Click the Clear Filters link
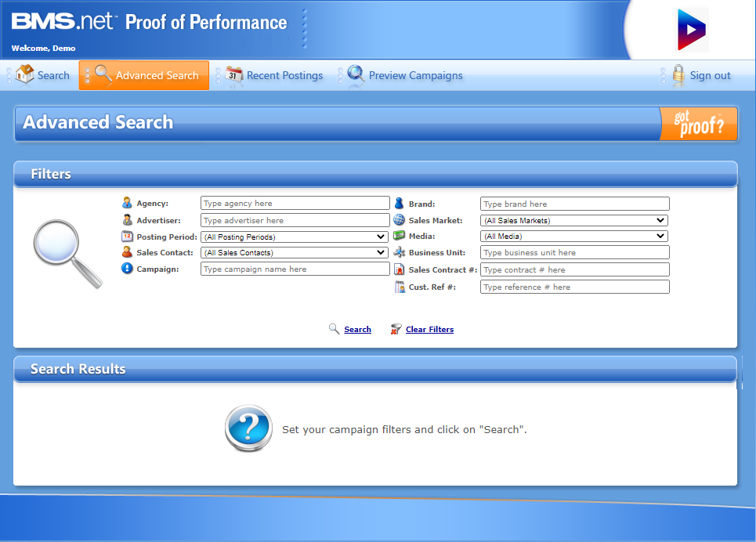 pos(429,330)
